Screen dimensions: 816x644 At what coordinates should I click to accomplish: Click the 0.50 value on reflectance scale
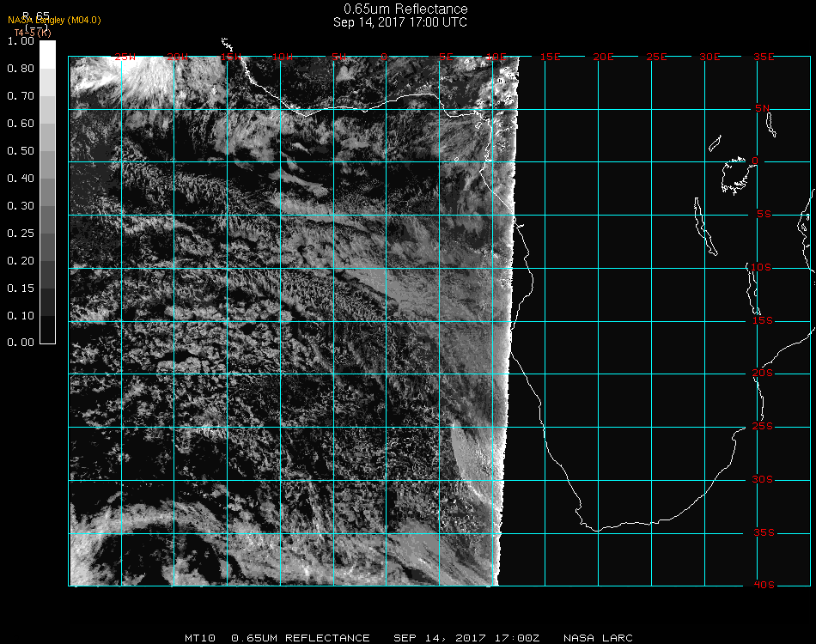click(21, 151)
